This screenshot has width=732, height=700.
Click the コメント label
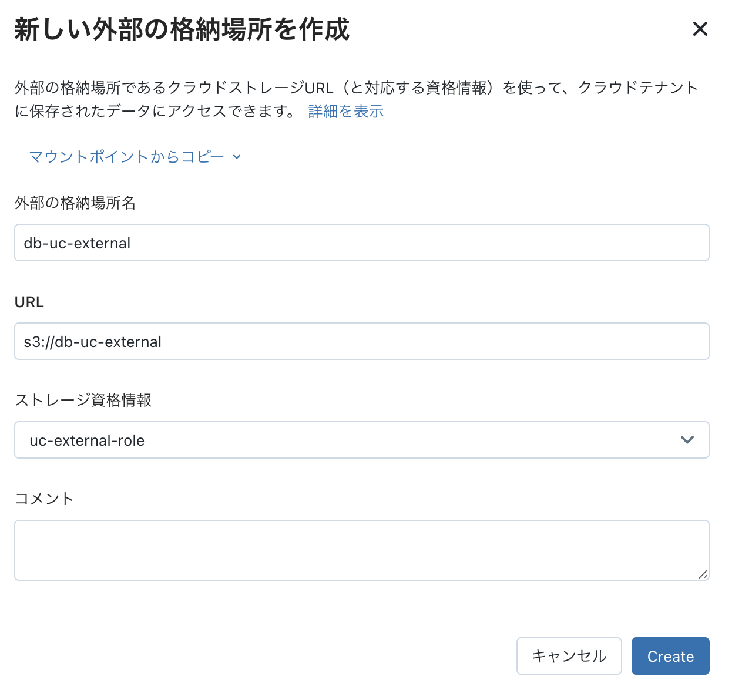(x=44, y=499)
